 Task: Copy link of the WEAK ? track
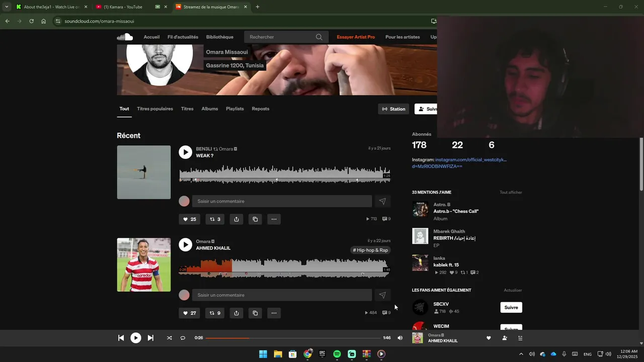tap(255, 219)
